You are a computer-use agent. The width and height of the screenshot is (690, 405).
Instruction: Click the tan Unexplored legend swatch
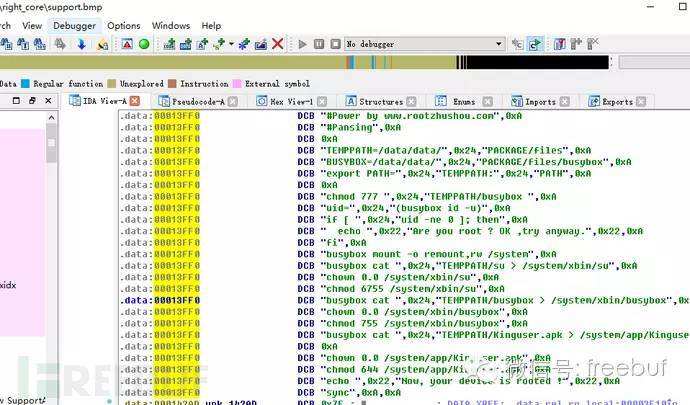(x=112, y=84)
